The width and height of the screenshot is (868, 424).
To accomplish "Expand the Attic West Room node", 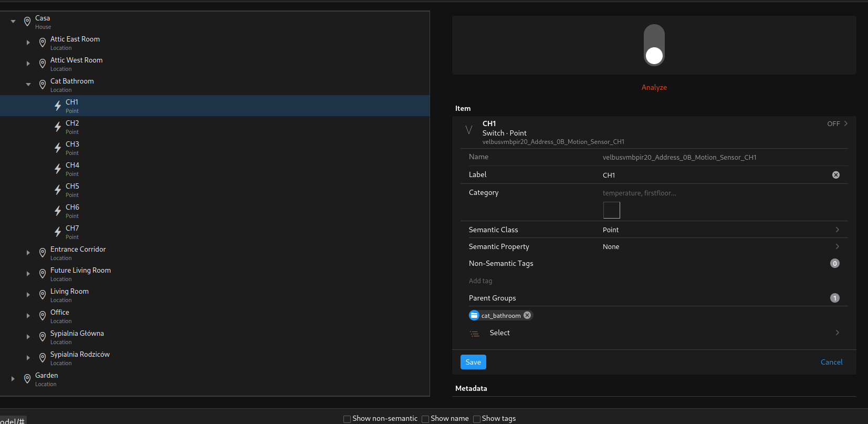I will (28, 64).
